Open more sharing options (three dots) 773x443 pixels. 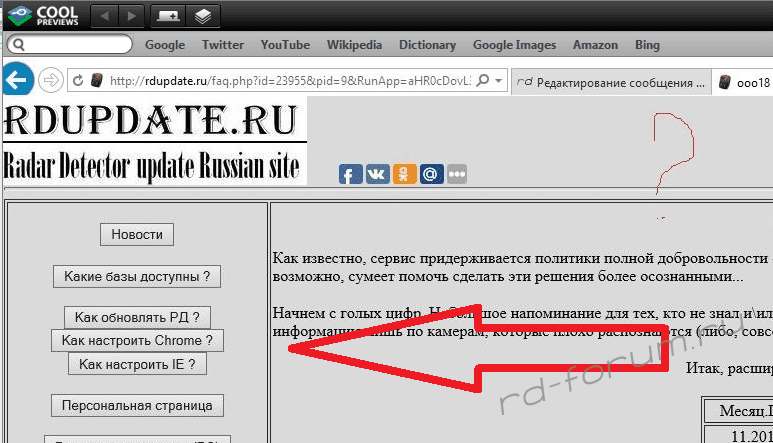point(457,174)
